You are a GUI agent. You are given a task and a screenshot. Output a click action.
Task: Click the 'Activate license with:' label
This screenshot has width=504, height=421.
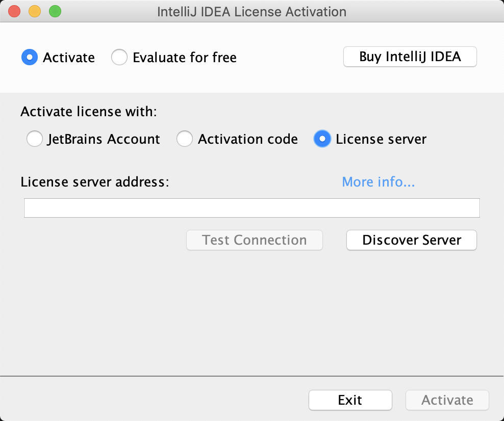click(x=88, y=112)
